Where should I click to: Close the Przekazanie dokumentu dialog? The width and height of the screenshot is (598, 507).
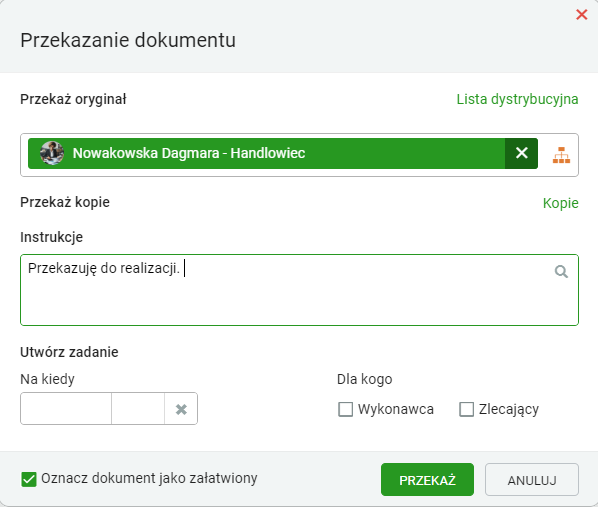pyautogui.click(x=582, y=14)
